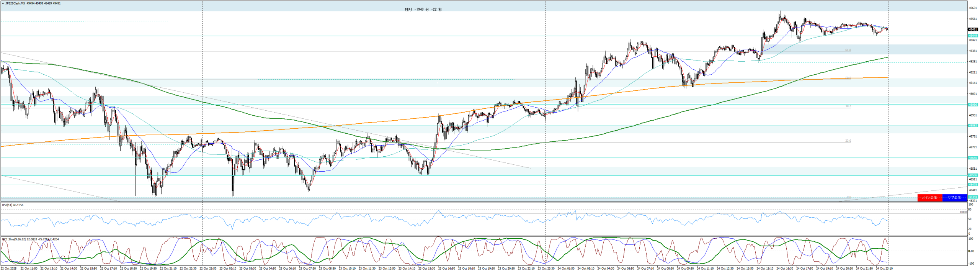The width and height of the screenshot is (980, 272).
Task: Click the red メイン表示 button
Action: 929,198
